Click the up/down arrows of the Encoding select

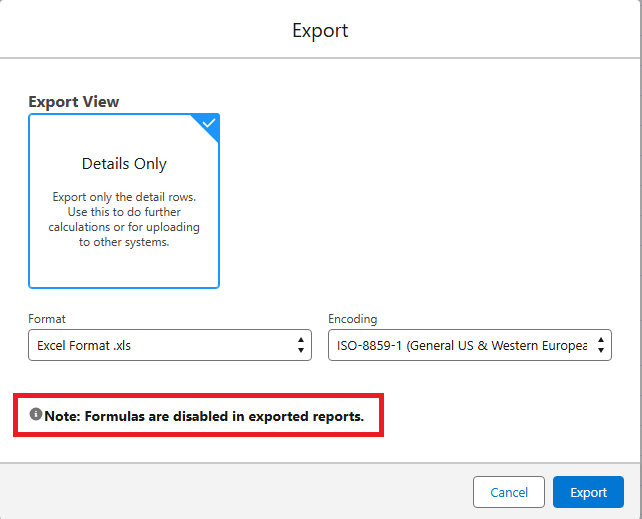click(x=601, y=345)
